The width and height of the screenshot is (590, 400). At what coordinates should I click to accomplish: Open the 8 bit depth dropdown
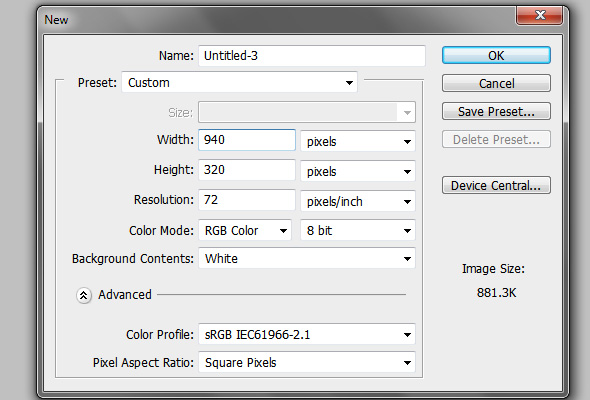tap(358, 230)
